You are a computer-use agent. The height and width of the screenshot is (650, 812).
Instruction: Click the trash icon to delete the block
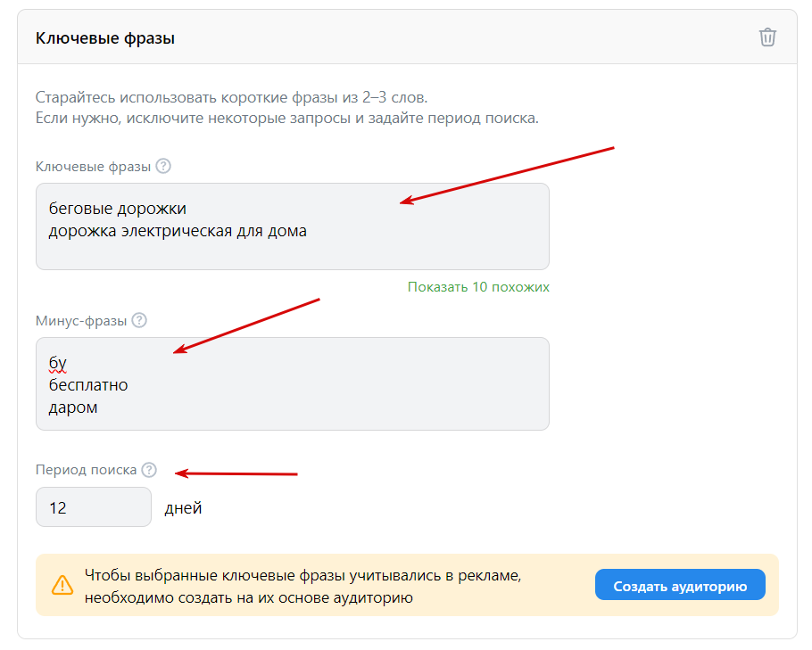(x=767, y=37)
